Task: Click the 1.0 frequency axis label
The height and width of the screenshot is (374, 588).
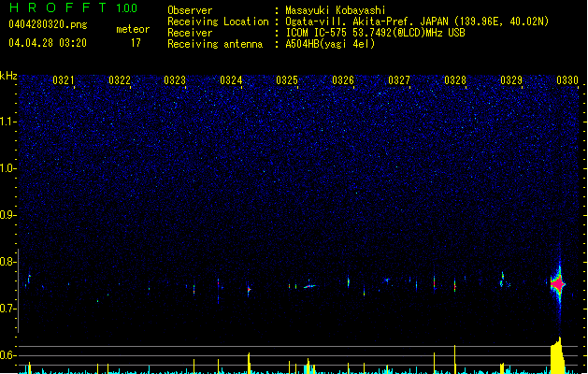Action: coord(7,168)
